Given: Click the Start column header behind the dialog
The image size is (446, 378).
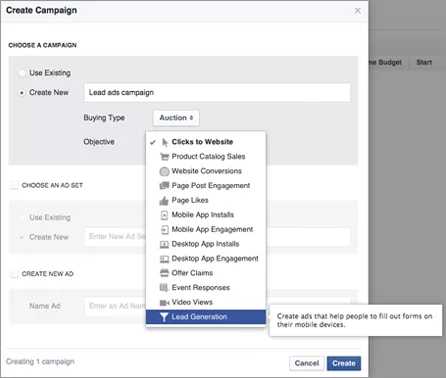Looking at the screenshot, I should coord(424,62).
